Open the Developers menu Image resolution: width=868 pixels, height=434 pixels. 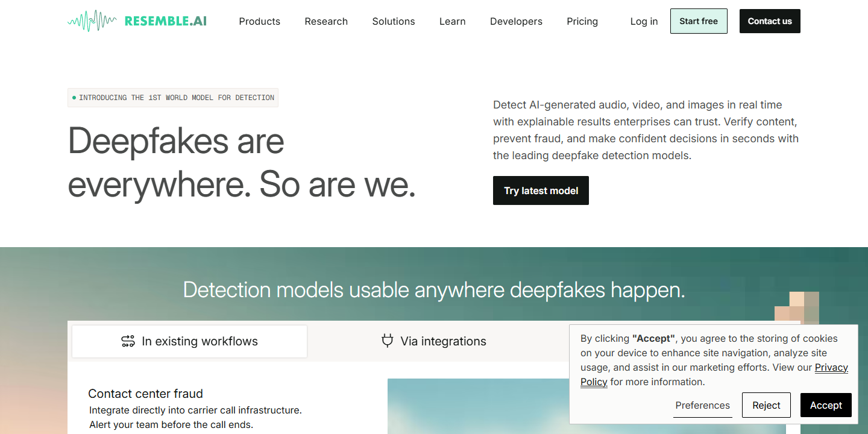tap(516, 21)
